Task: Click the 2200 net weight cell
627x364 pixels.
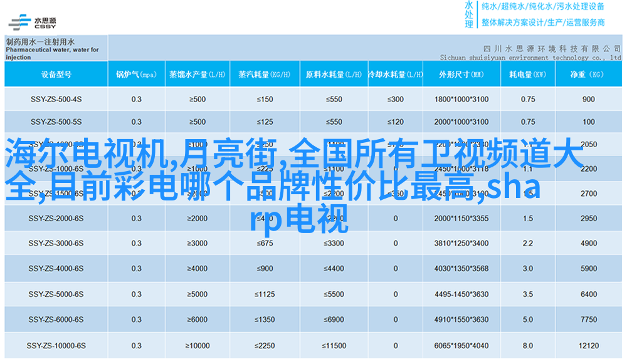Action: tap(589, 169)
